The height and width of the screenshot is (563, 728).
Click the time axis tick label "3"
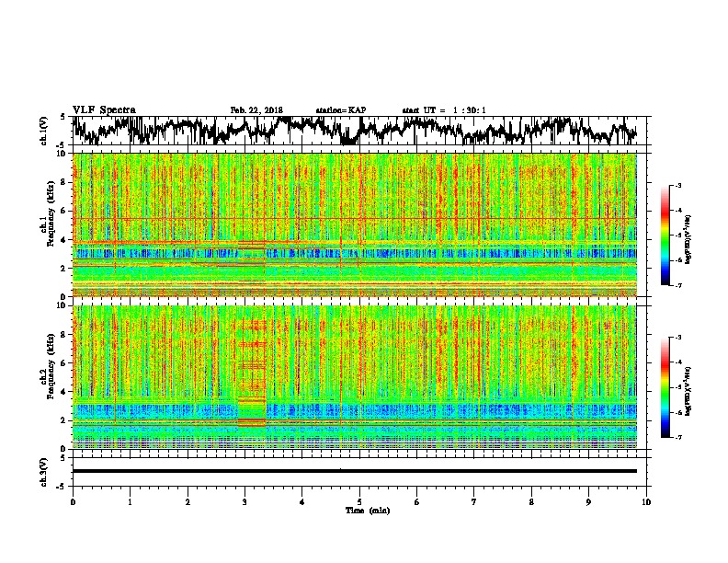(245, 502)
